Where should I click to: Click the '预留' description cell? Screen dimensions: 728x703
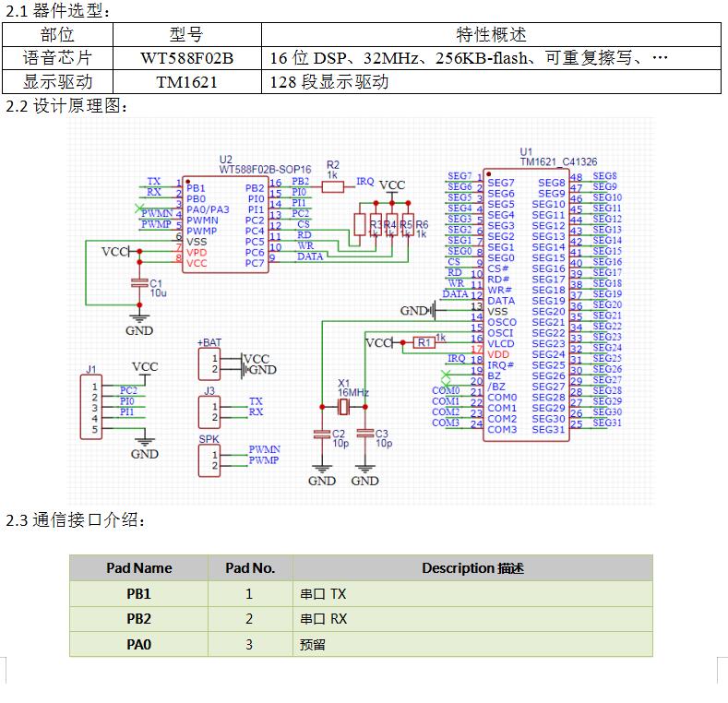tap(472, 645)
